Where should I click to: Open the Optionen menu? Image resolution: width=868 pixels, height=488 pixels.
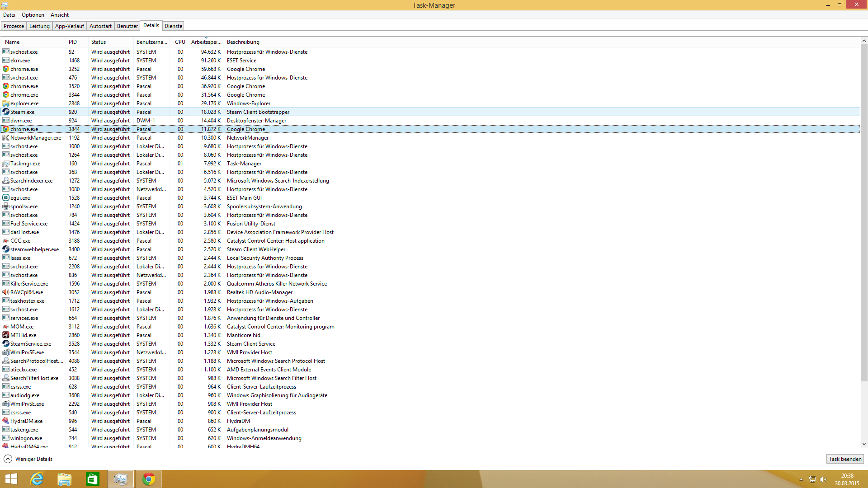[x=33, y=15]
